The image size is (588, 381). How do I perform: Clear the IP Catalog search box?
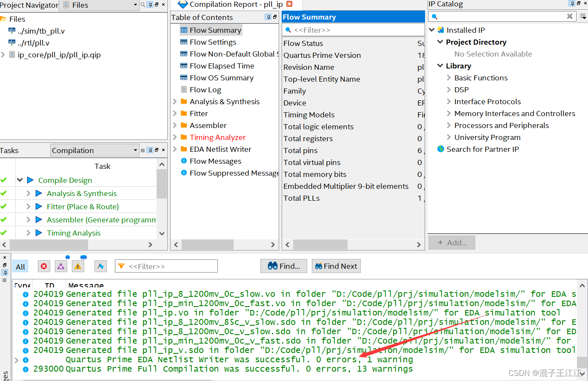point(570,16)
